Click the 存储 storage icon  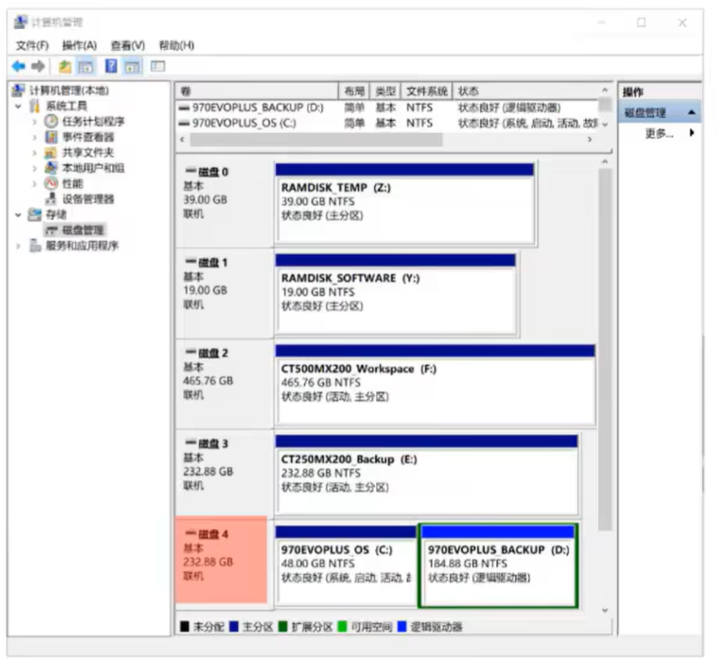pos(35,215)
